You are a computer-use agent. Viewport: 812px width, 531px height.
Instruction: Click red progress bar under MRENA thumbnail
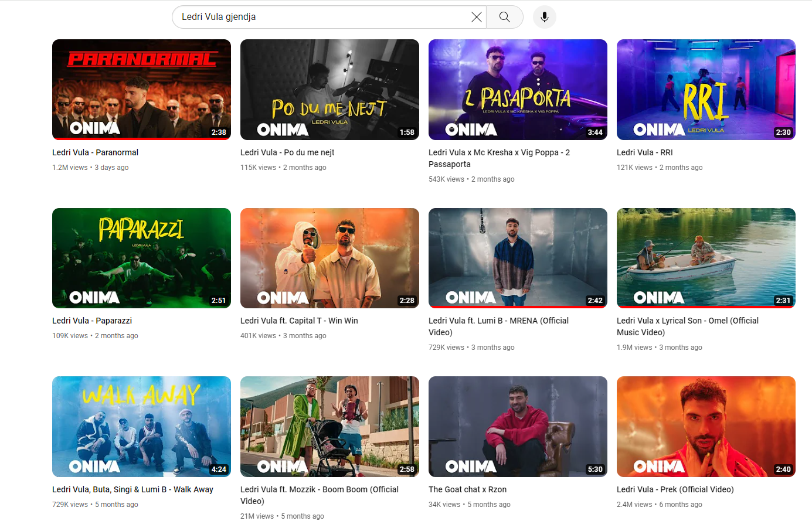click(518, 307)
